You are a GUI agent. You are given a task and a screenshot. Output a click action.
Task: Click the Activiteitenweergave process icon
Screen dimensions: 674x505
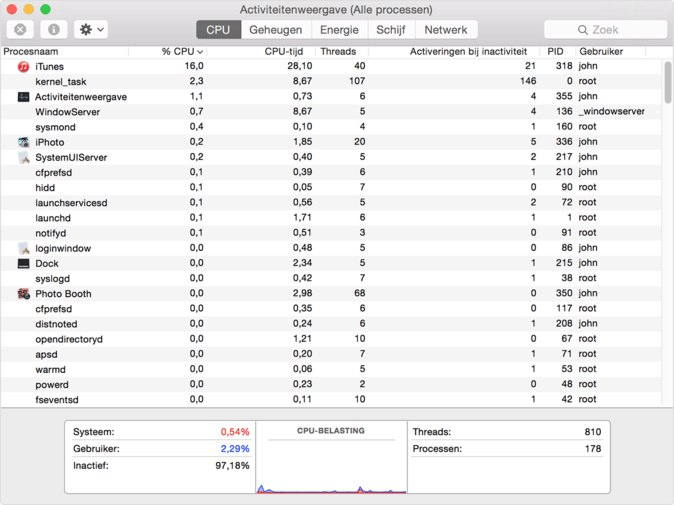pos(23,97)
